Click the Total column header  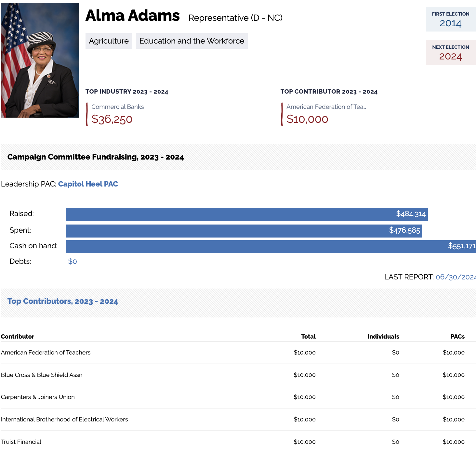click(x=308, y=337)
